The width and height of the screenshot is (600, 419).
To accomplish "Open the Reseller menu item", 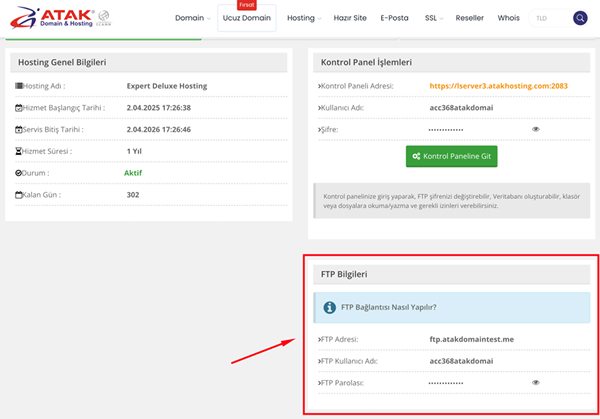I will tap(470, 18).
